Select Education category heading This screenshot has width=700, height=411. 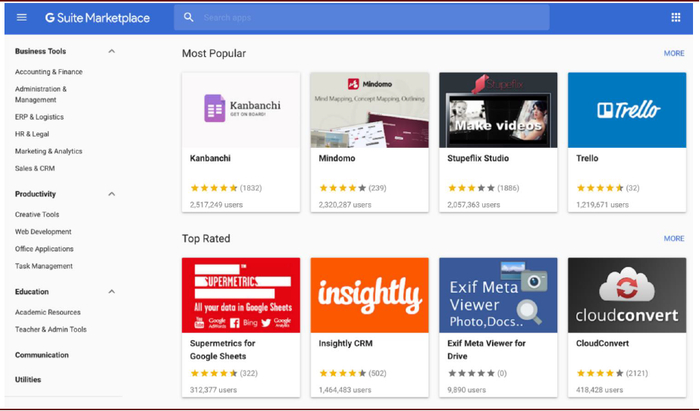[x=32, y=292]
